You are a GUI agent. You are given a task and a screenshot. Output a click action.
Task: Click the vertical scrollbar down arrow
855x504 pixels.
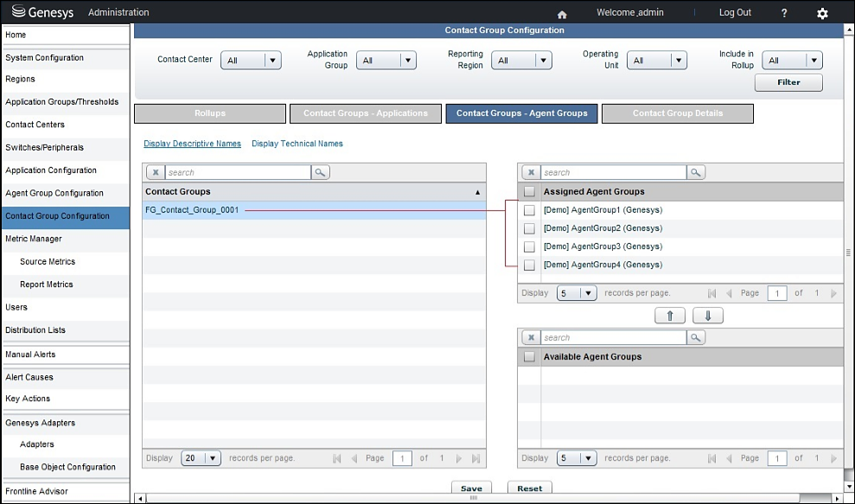coord(849,487)
